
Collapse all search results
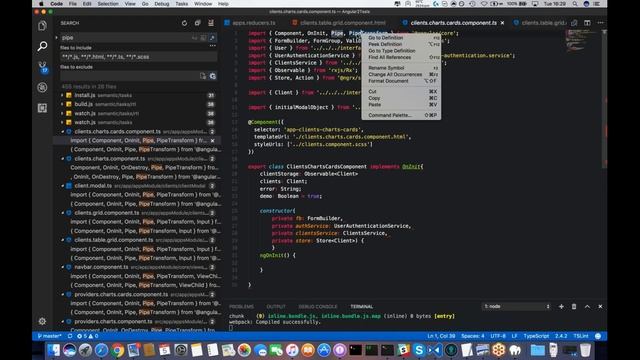(x=198, y=23)
